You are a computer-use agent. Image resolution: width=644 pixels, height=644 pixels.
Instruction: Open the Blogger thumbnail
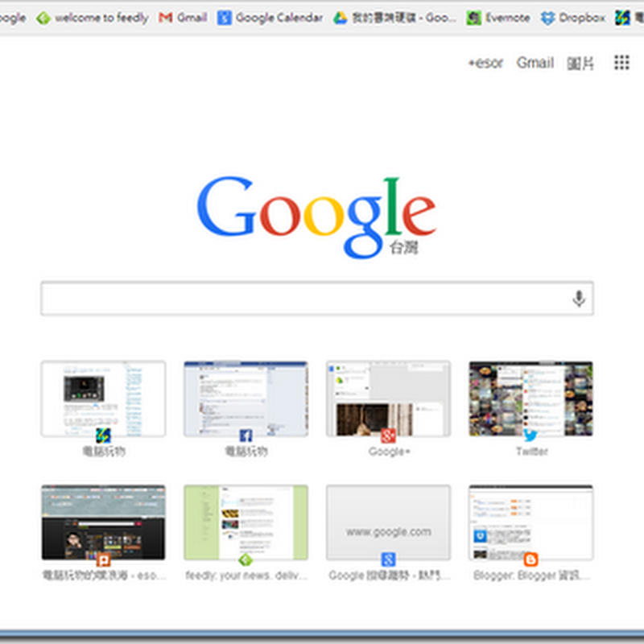(530, 522)
